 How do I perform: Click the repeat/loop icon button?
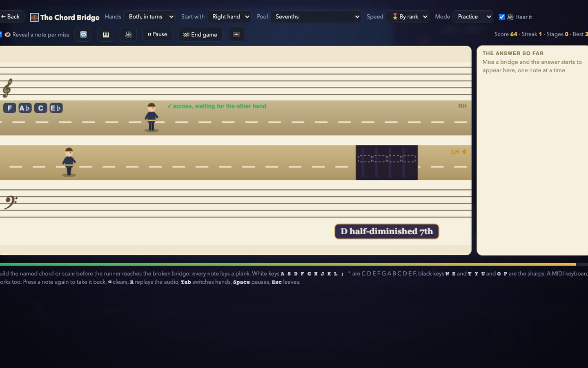83,34
